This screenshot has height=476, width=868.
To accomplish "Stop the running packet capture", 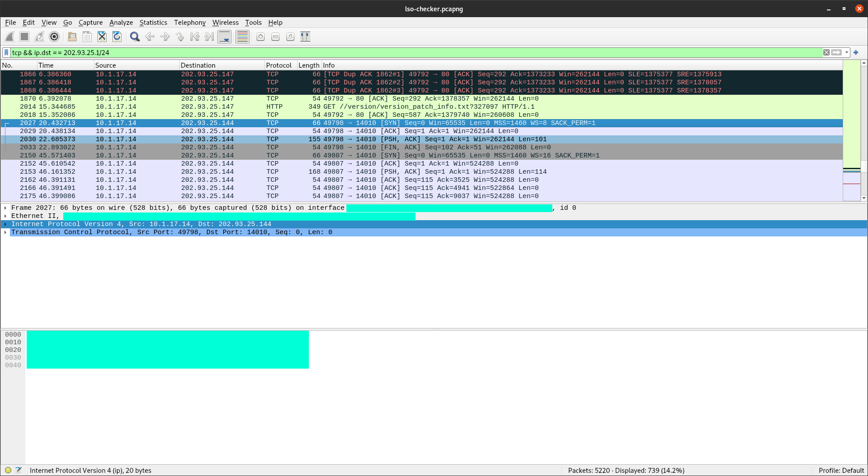I will [24, 37].
